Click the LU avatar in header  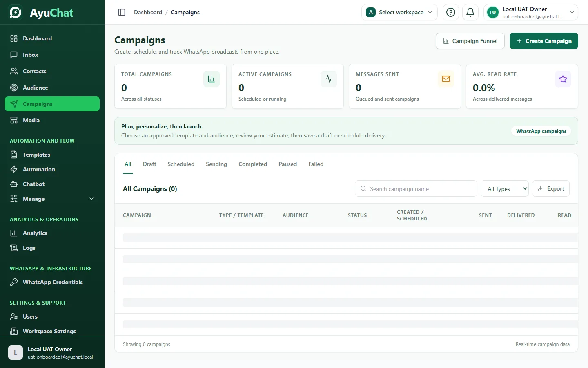click(x=493, y=12)
